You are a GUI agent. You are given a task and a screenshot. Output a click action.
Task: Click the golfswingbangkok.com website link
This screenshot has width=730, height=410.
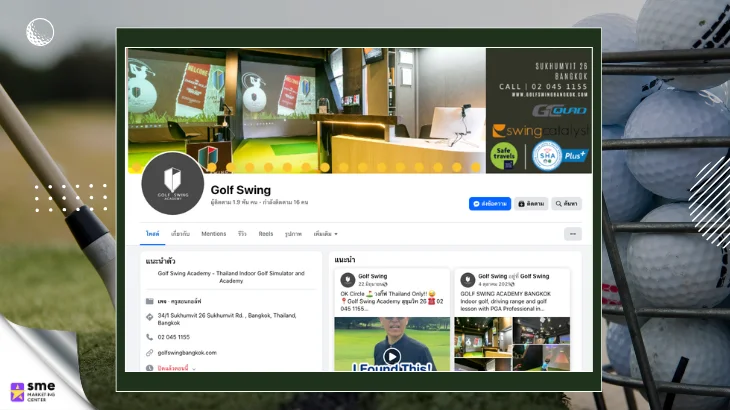coord(187,352)
